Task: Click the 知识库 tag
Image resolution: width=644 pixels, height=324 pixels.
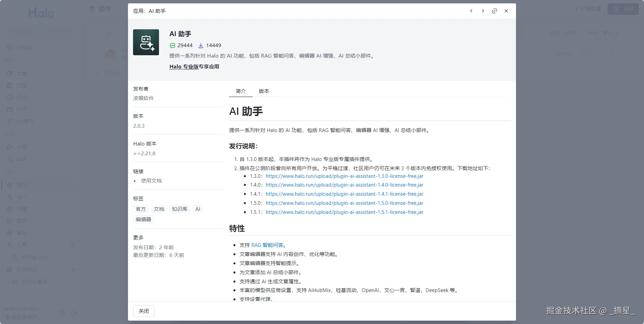Action: 180,209
